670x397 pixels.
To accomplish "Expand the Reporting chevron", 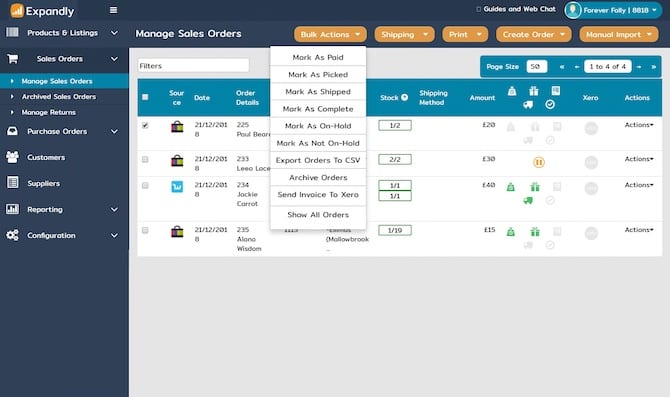I will point(114,209).
